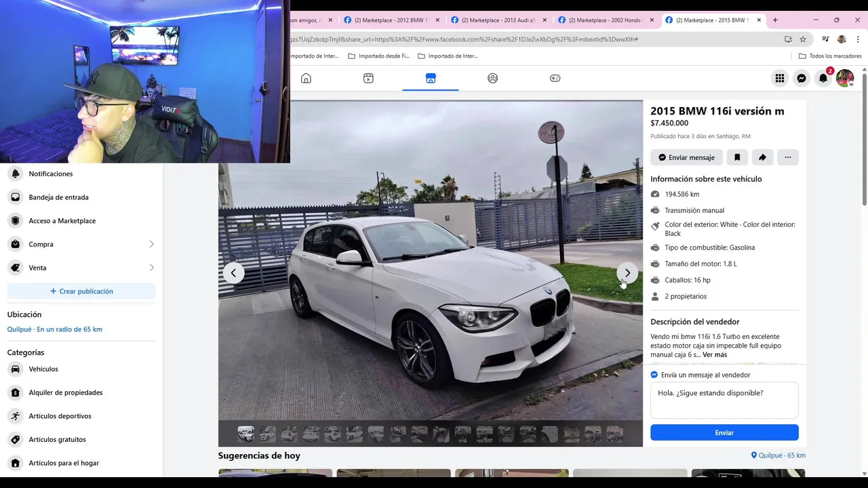Select the Alquiler de propiedades category
Viewport: 868px width, 488px height.
pyautogui.click(x=81, y=392)
